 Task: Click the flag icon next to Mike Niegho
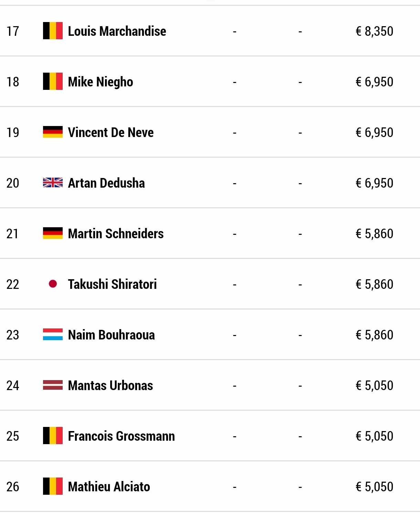tap(53, 82)
